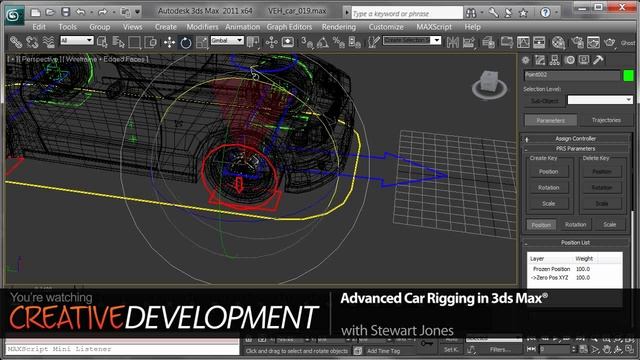Toggle the 3D Snaps button
This screenshot has width=640, height=360.
coord(307,42)
